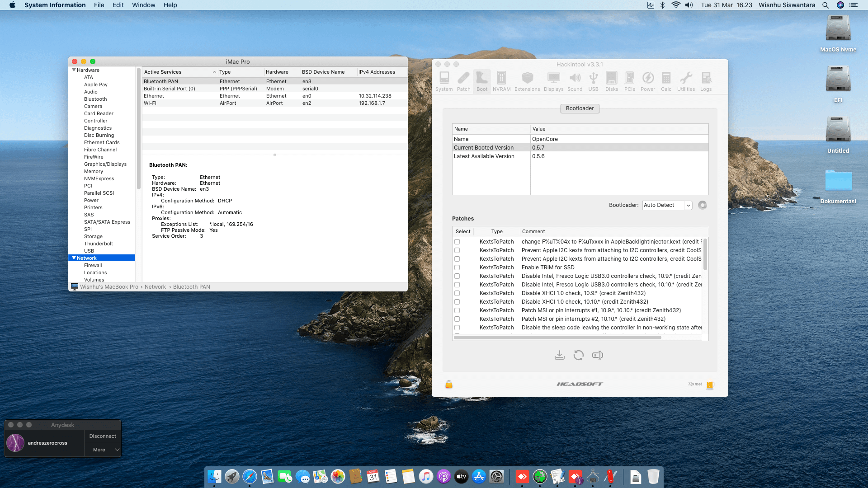Image resolution: width=868 pixels, height=488 pixels.
Task: Collapse the Hardware tree in System Information
Action: 74,70
